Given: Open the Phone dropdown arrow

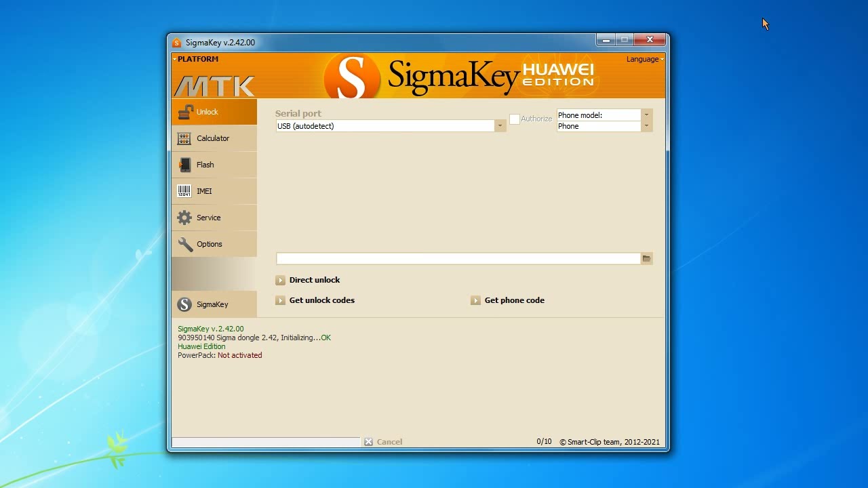Looking at the screenshot, I should (646, 126).
